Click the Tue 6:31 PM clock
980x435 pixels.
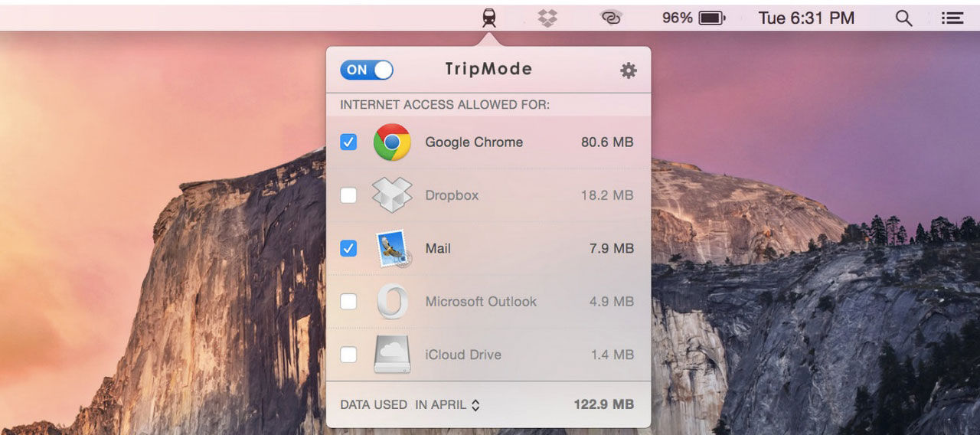coord(806,18)
